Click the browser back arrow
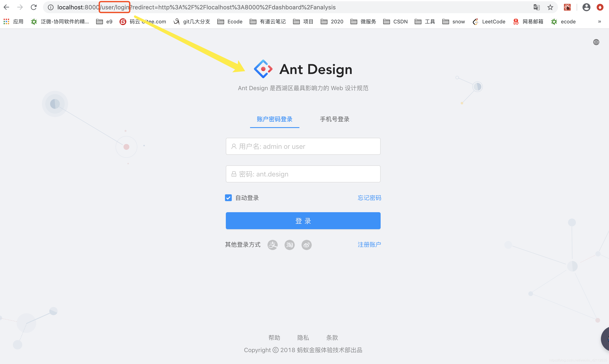This screenshot has width=609, height=364. pyautogui.click(x=7, y=7)
